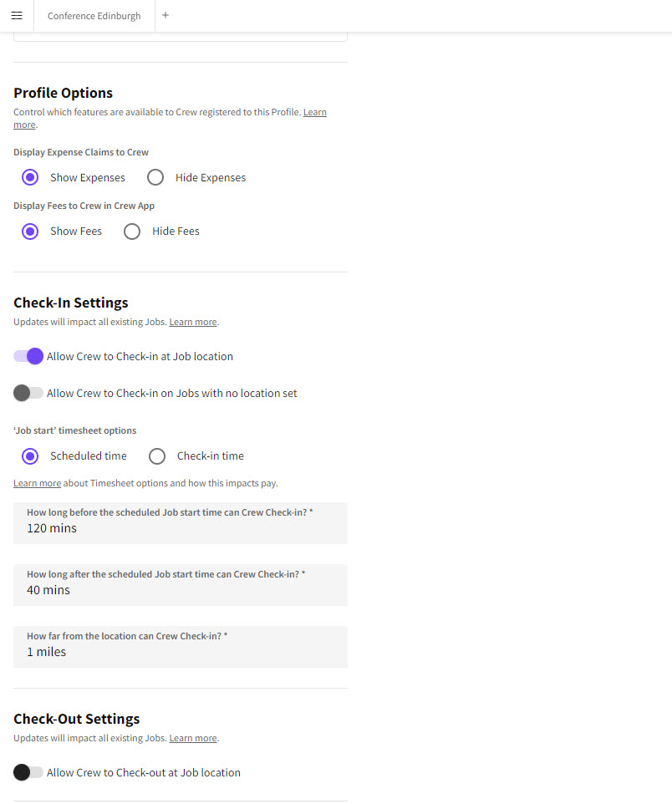The width and height of the screenshot is (672, 804).
Task: Choose Hide Fees option
Action: 132,232
